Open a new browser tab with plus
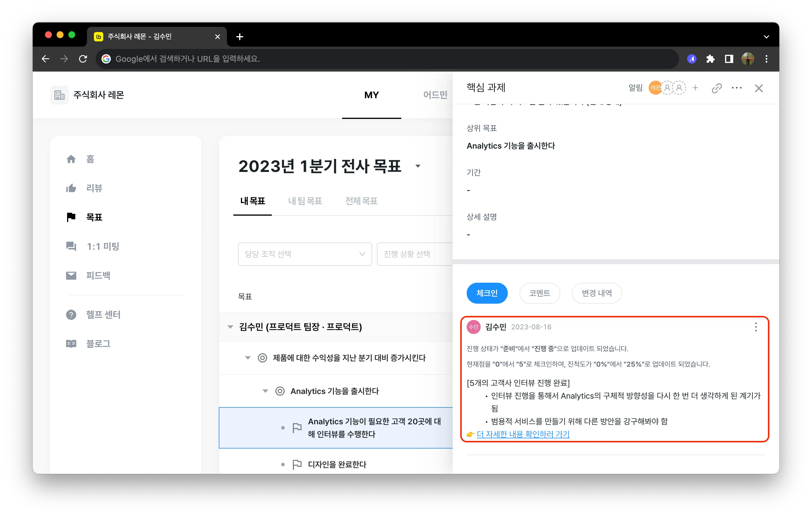Viewport: 812px width, 517px height. [x=240, y=37]
